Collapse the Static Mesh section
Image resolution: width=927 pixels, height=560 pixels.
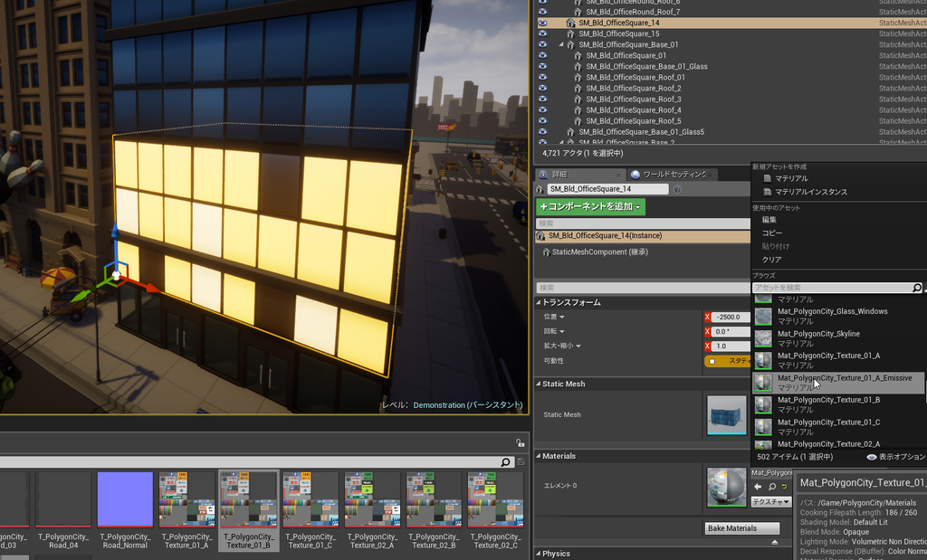click(539, 384)
